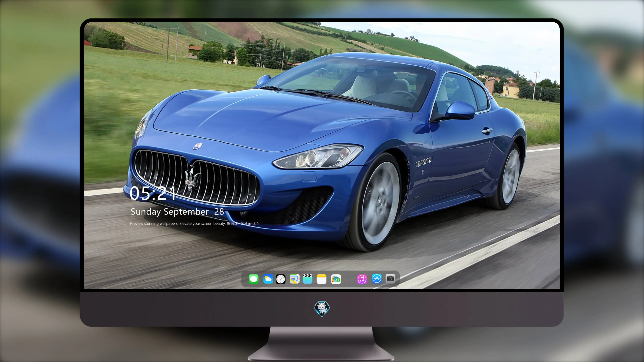This screenshot has height=362, width=644.
Task: Open the Notes app in the dock
Action: pos(321,279)
